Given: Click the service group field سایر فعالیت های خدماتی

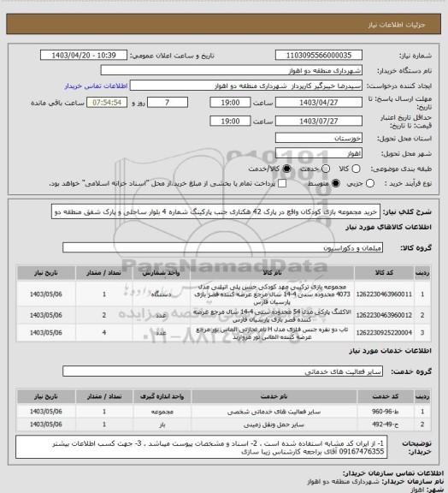Looking at the screenshot, I should click(x=222, y=371).
